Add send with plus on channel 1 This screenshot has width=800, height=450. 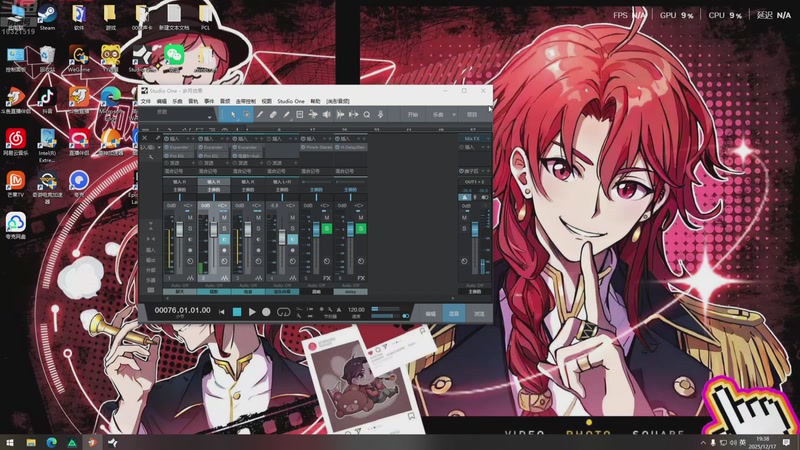tap(193, 163)
